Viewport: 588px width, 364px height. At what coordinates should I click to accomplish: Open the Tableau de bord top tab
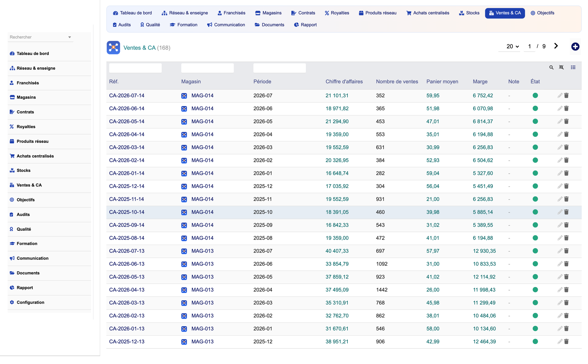coord(132,13)
